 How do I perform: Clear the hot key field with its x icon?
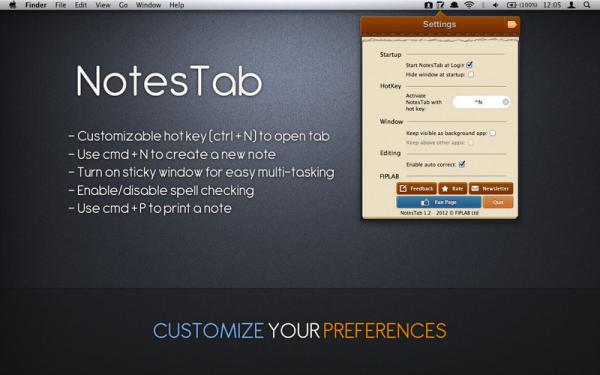pyautogui.click(x=505, y=102)
